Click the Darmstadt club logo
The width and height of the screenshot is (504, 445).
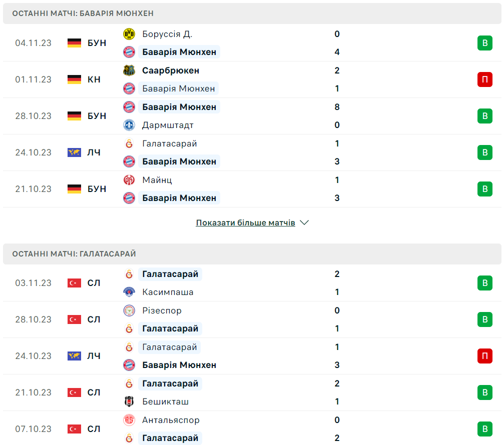tap(129, 125)
